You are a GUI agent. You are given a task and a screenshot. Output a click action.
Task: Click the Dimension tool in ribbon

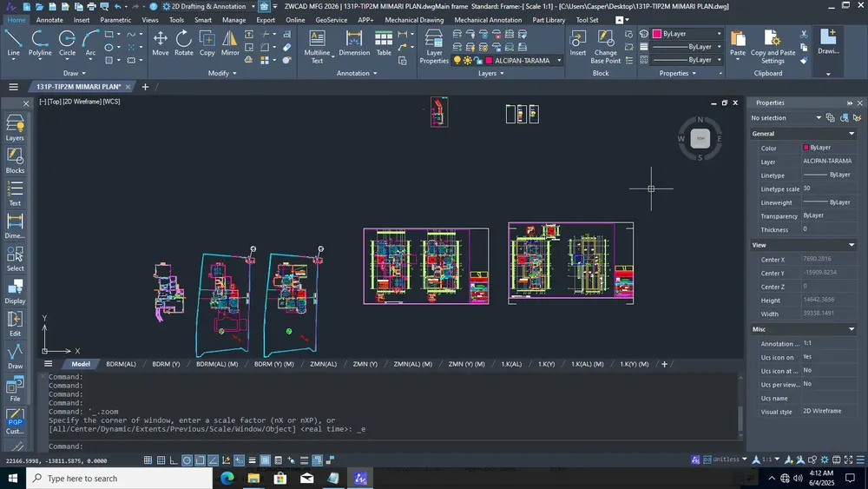[x=354, y=43]
